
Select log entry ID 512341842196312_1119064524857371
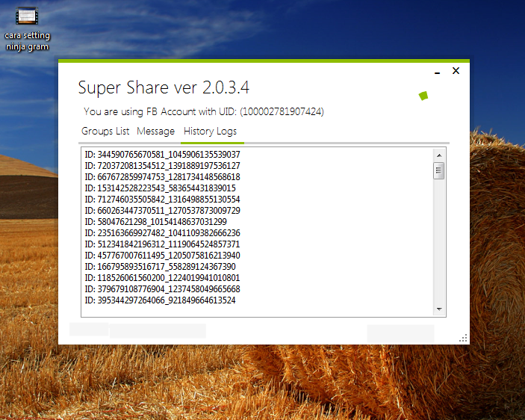coord(162,244)
